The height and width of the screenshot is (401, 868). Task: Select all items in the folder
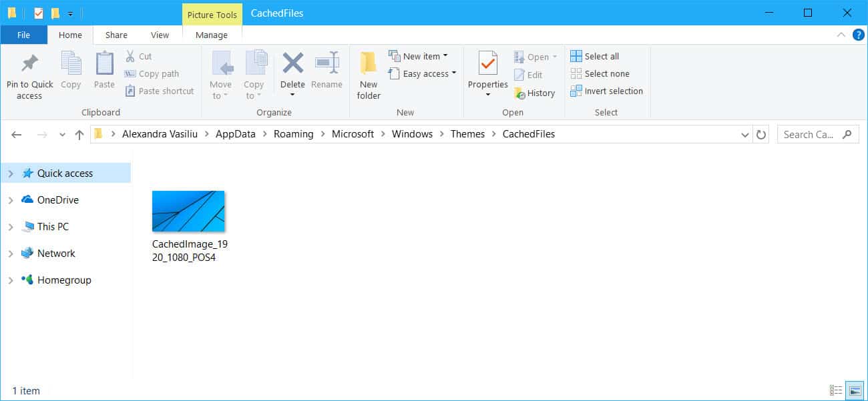(594, 56)
